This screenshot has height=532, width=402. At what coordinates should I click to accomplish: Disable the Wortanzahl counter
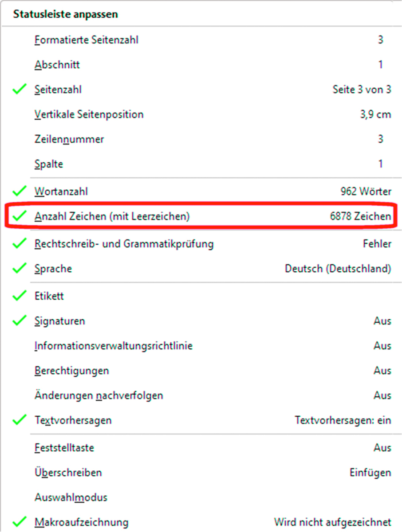tap(61, 191)
